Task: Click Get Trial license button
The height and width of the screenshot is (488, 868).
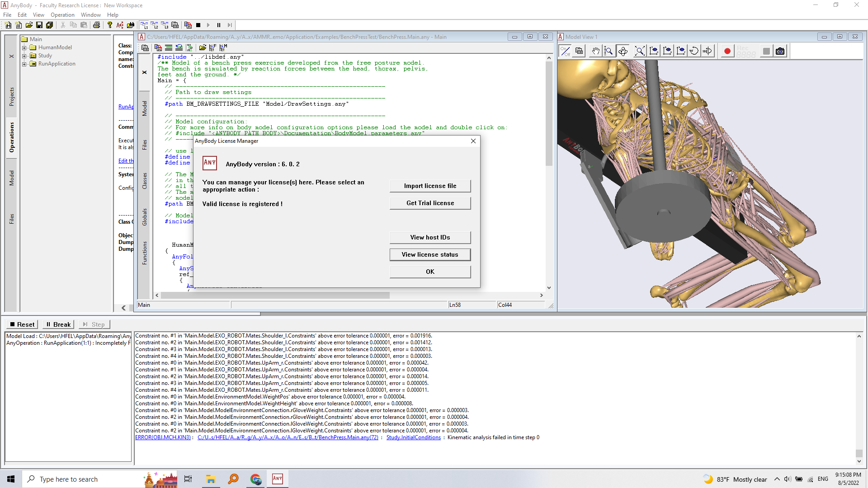Action: [x=430, y=203]
